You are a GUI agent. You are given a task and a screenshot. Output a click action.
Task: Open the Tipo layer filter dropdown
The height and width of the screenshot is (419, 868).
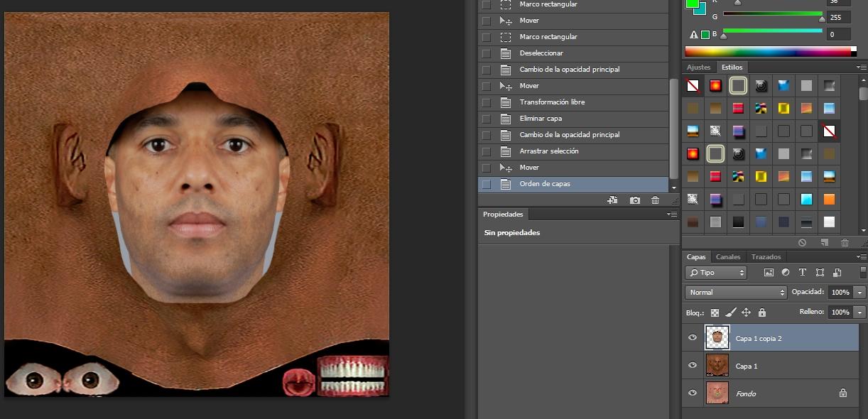click(x=716, y=273)
